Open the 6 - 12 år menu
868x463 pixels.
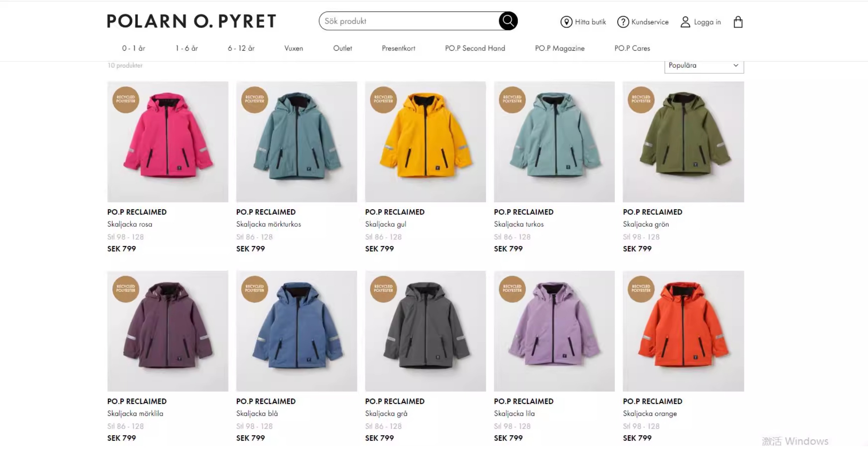pyautogui.click(x=241, y=48)
